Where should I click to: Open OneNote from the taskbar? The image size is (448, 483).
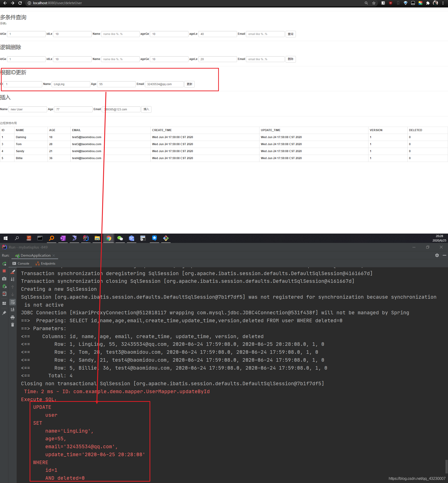pos(63,238)
